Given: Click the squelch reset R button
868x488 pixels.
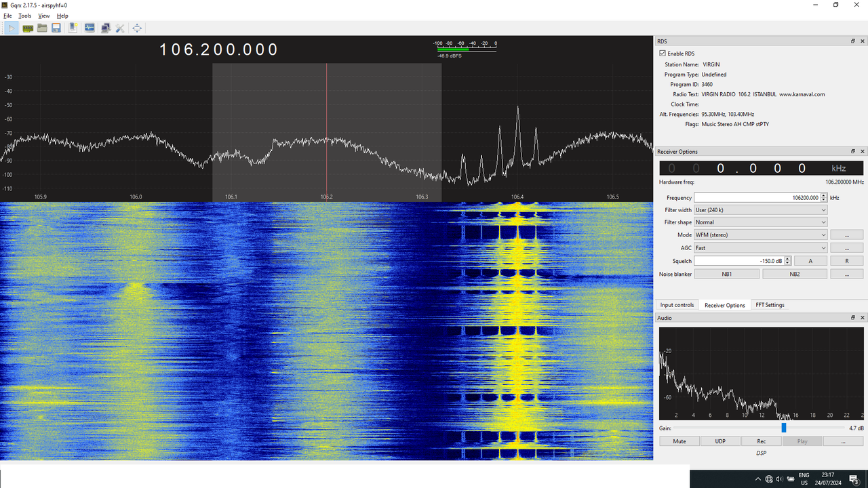Looking at the screenshot, I should tap(847, 261).
